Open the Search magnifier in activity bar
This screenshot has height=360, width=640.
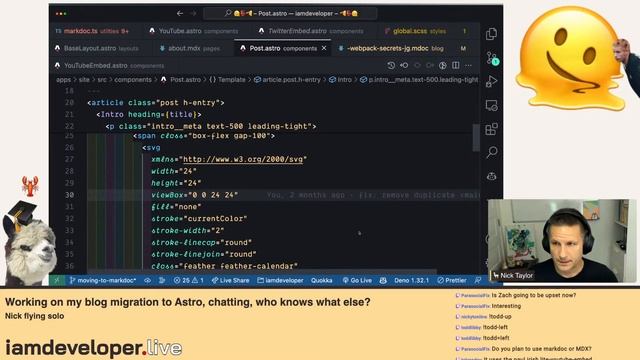tap(491, 152)
